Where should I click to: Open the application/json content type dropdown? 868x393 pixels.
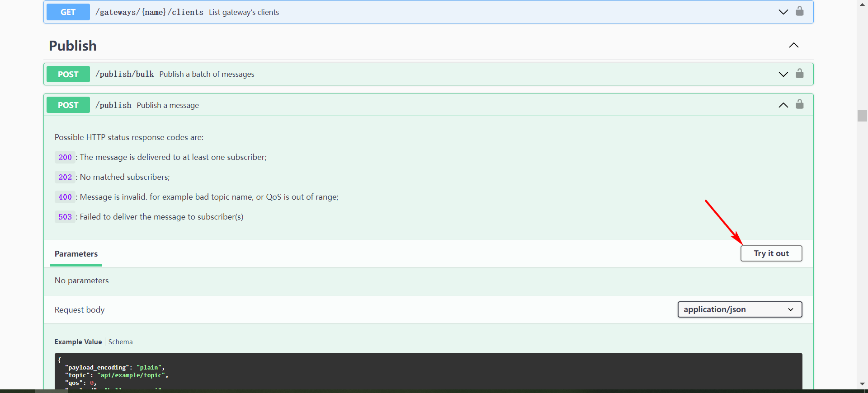[739, 309]
